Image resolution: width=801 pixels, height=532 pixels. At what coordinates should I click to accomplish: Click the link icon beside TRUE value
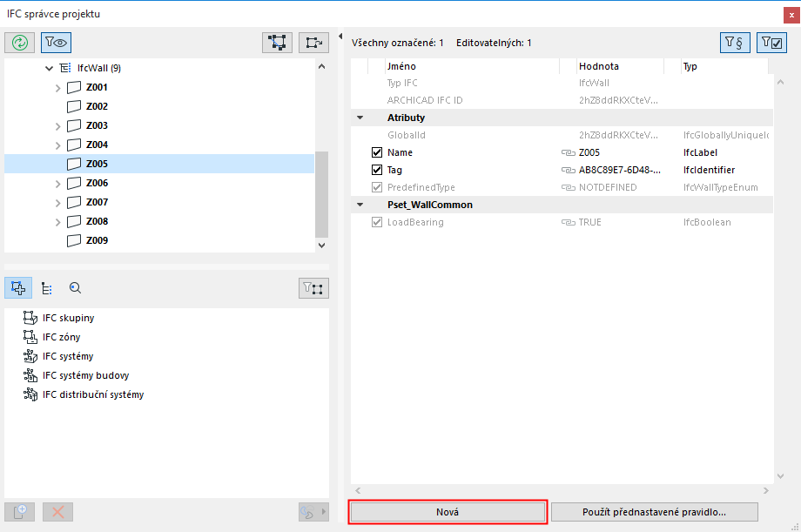[568, 222]
